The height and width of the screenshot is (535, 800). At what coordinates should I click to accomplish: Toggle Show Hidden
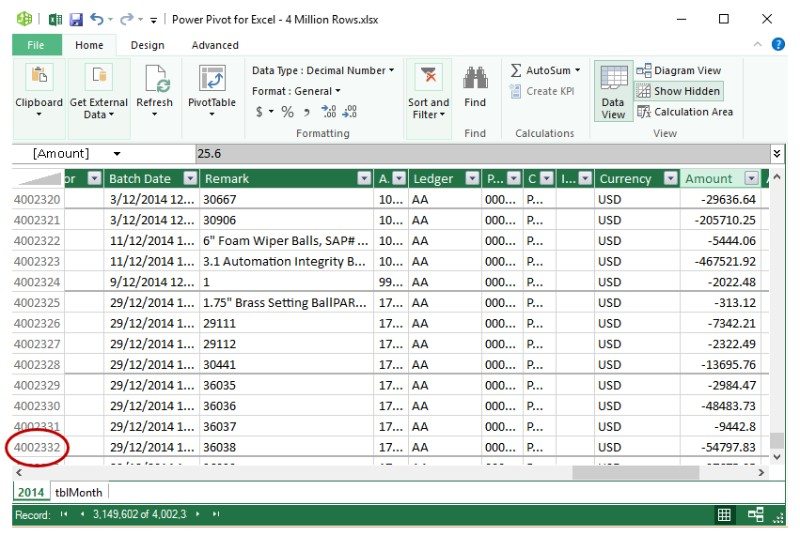(x=679, y=91)
